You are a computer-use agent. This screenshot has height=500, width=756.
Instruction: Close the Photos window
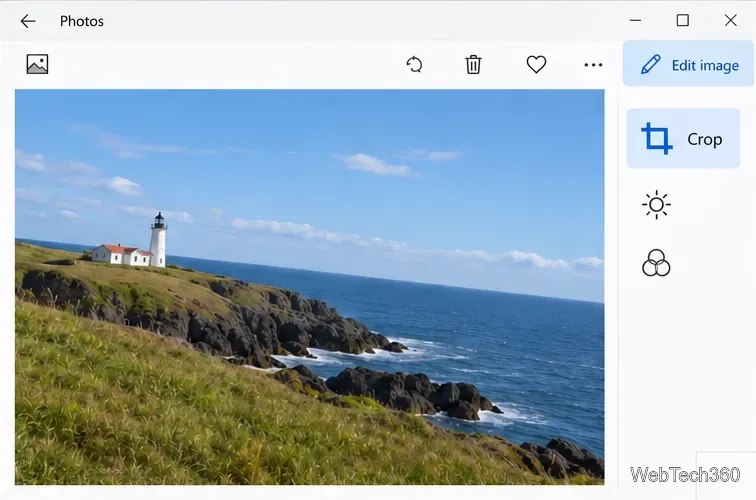pyautogui.click(x=730, y=20)
